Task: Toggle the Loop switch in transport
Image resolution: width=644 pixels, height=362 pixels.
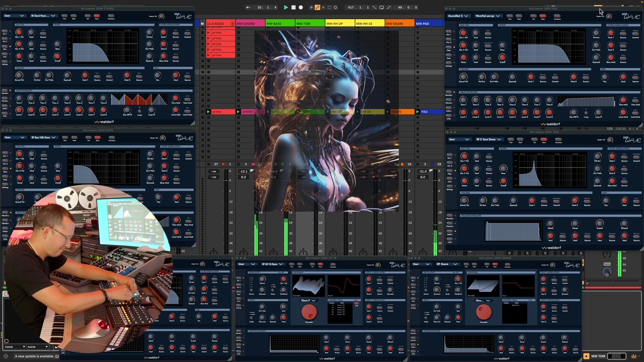Action: pos(382,7)
